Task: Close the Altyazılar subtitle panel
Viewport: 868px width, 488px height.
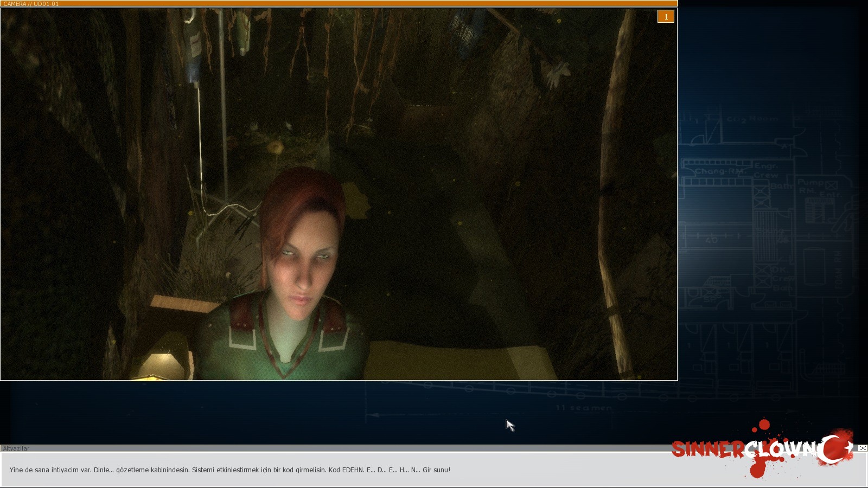Action: click(x=863, y=448)
